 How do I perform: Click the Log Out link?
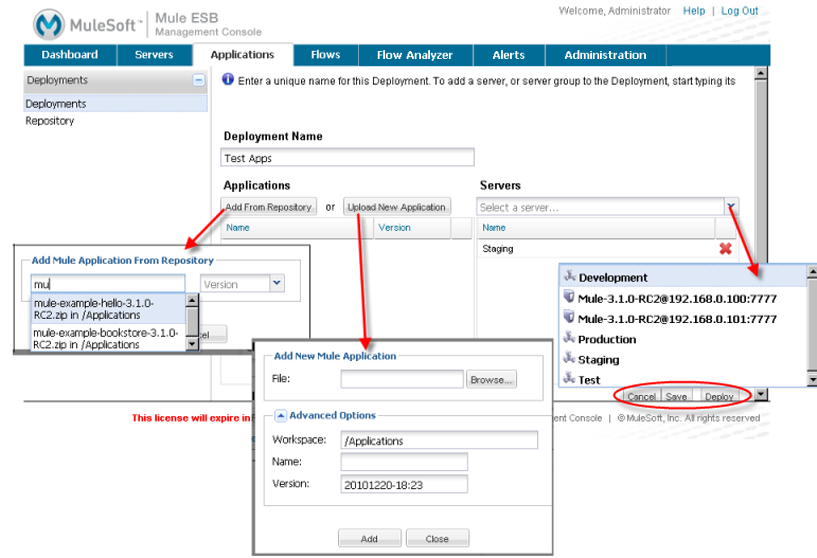tap(739, 11)
